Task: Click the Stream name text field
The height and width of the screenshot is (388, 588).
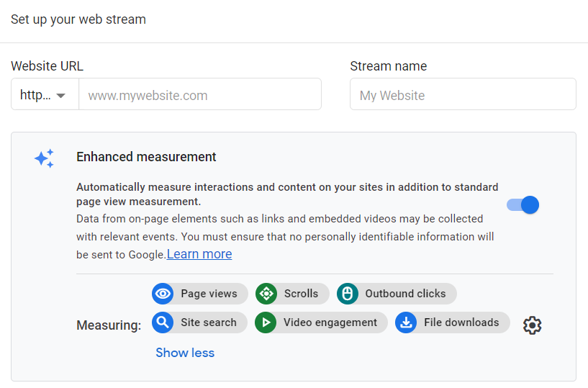Action: [x=463, y=95]
